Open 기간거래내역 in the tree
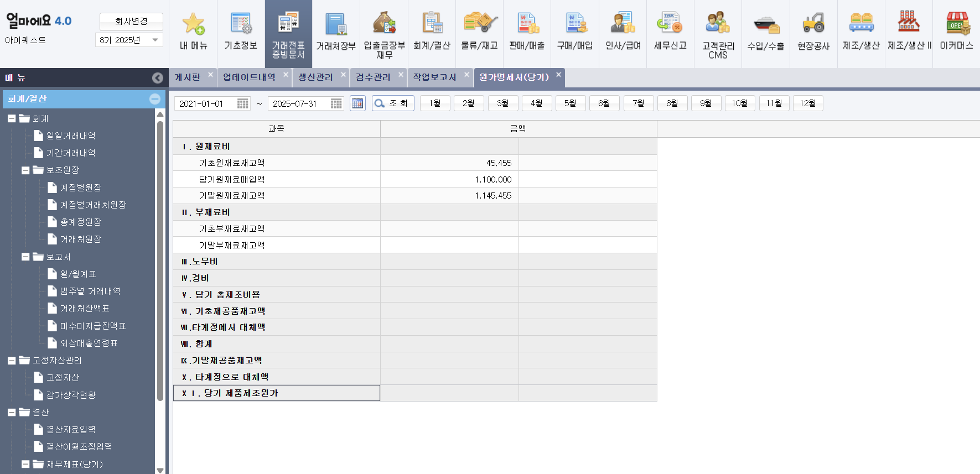980x474 pixels. tap(71, 153)
